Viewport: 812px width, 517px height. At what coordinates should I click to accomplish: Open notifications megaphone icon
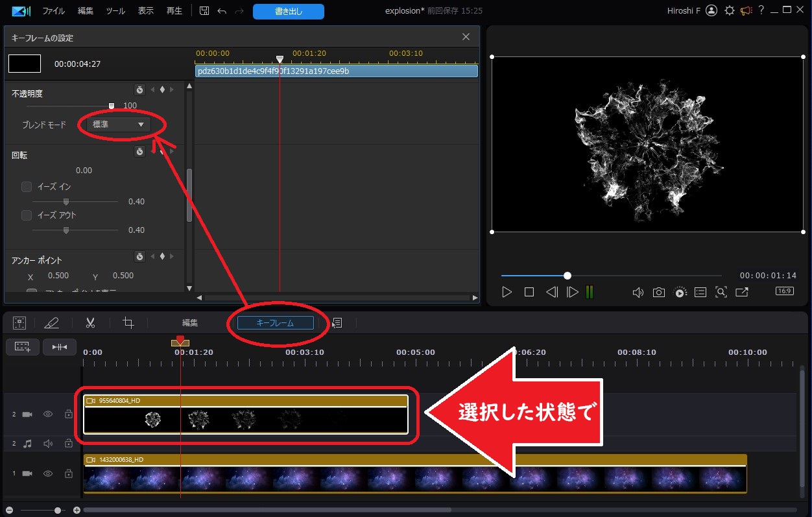746,10
